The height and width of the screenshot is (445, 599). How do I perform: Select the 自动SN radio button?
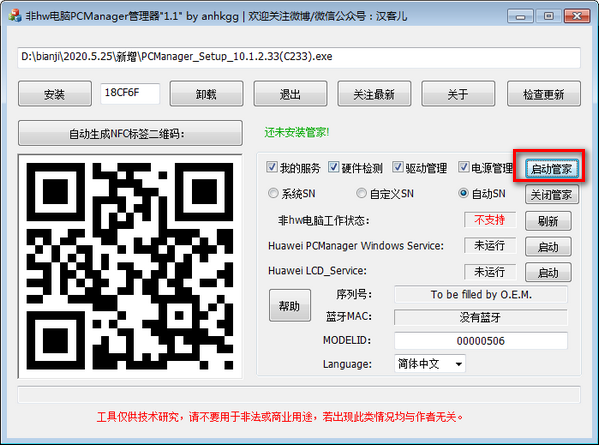tap(463, 193)
